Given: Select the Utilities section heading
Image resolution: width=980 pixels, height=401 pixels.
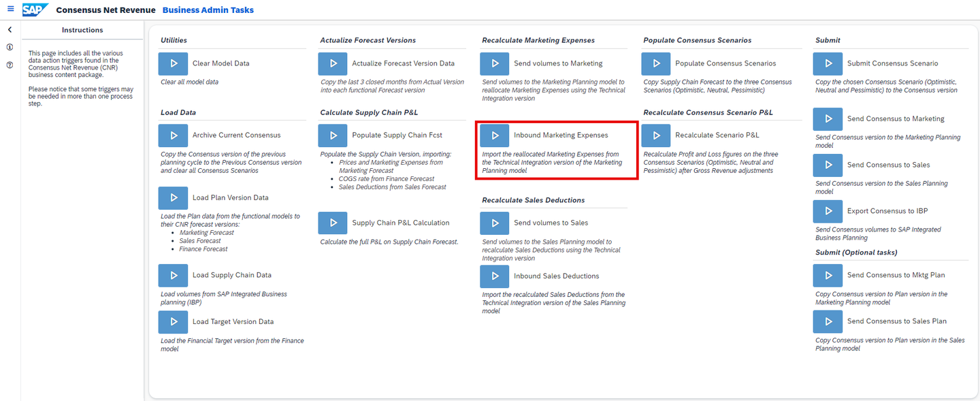Looking at the screenshot, I should [174, 40].
